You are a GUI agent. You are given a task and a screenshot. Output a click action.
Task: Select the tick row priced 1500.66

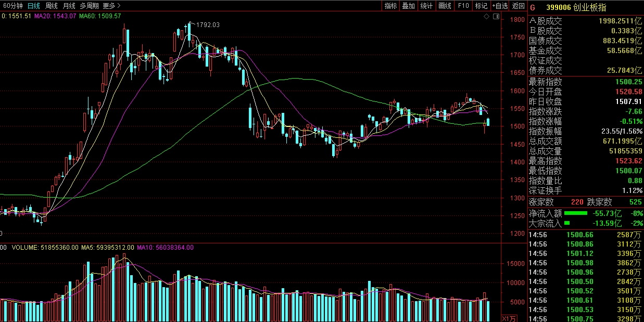(586, 235)
